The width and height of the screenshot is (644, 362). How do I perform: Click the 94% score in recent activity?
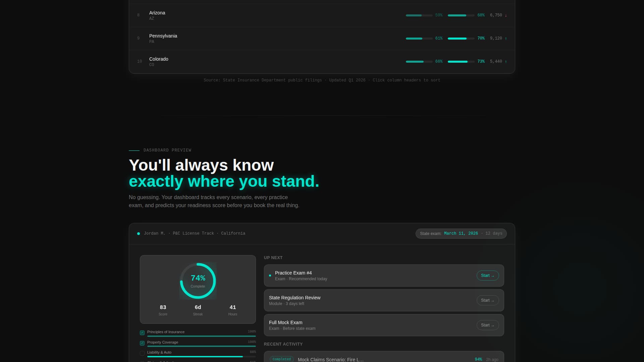(478, 360)
